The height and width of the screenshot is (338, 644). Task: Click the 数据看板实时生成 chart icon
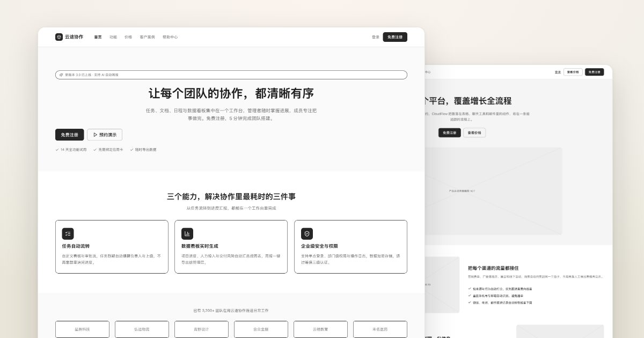[x=187, y=234]
